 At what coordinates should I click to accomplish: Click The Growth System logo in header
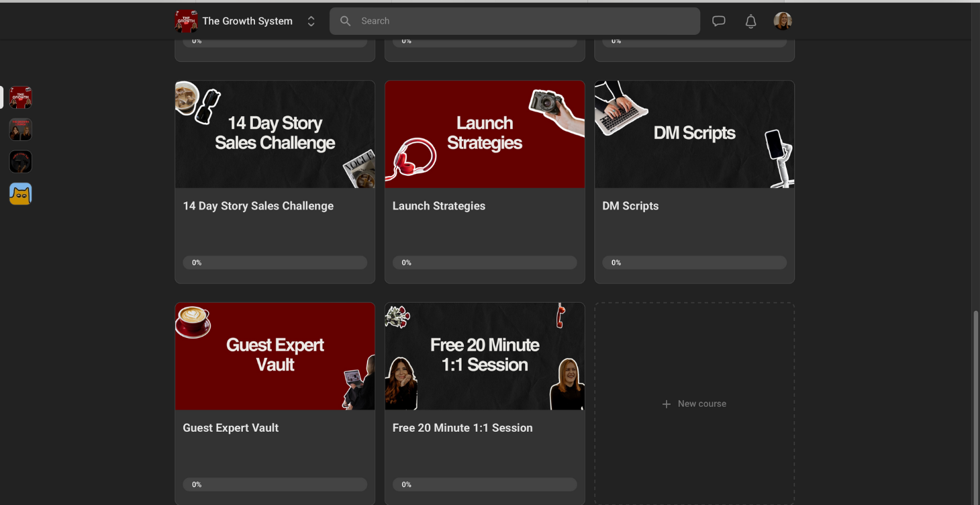(x=186, y=21)
